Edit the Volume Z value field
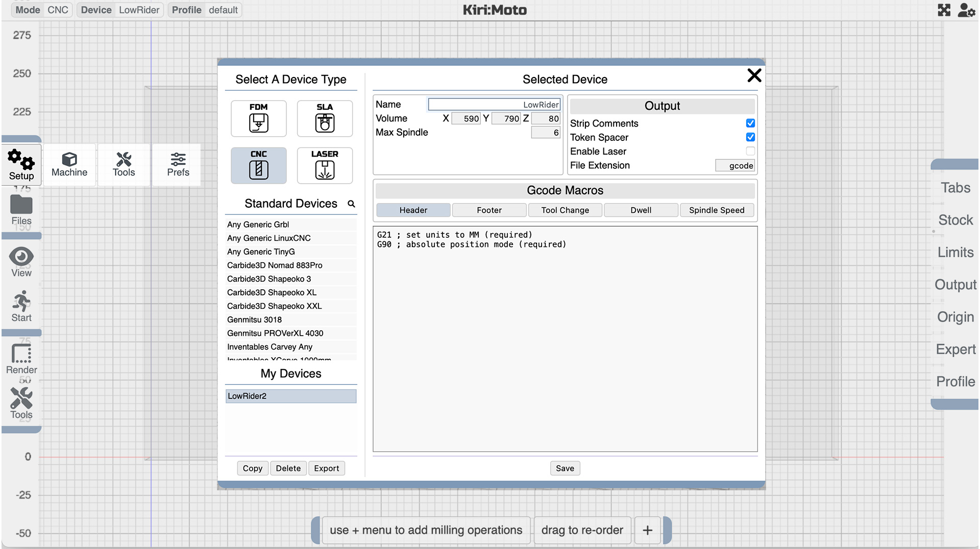Screen dimensions: 980x549 coord(546,118)
